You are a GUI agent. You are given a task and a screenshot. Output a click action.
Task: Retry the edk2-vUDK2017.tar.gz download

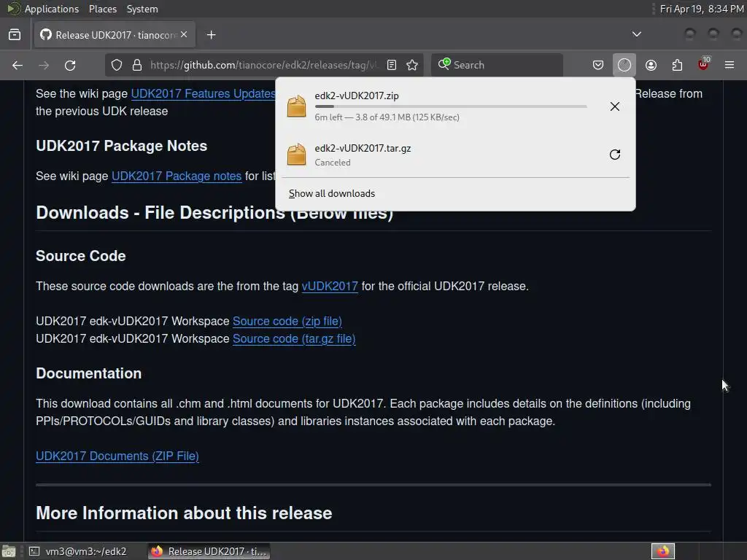(x=614, y=155)
